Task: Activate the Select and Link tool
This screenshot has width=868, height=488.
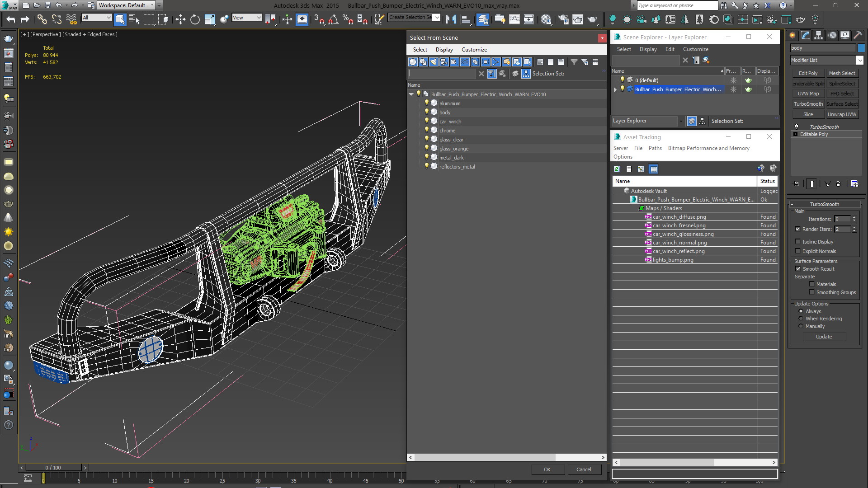Action: click(x=42, y=19)
